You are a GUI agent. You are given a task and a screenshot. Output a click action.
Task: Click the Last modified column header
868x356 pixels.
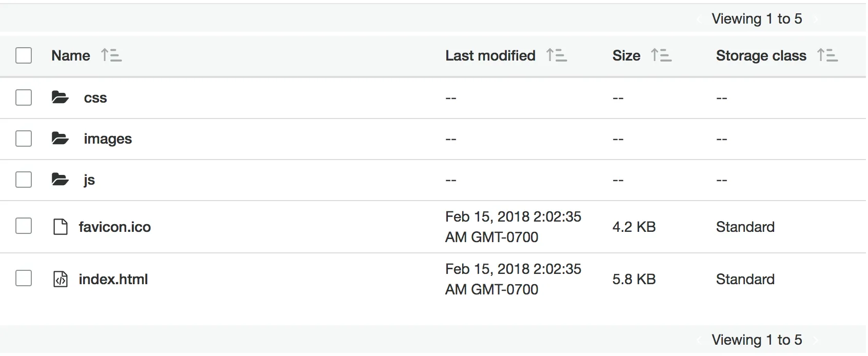(490, 55)
